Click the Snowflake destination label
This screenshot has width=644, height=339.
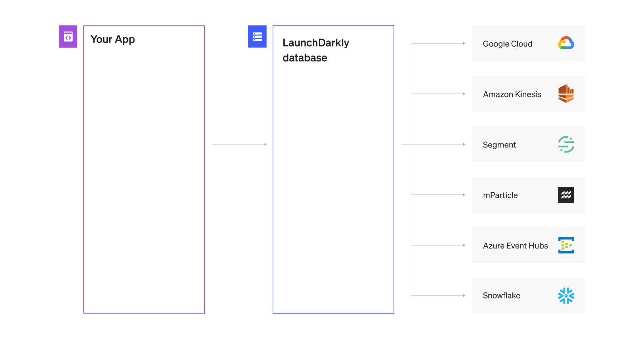(501, 295)
